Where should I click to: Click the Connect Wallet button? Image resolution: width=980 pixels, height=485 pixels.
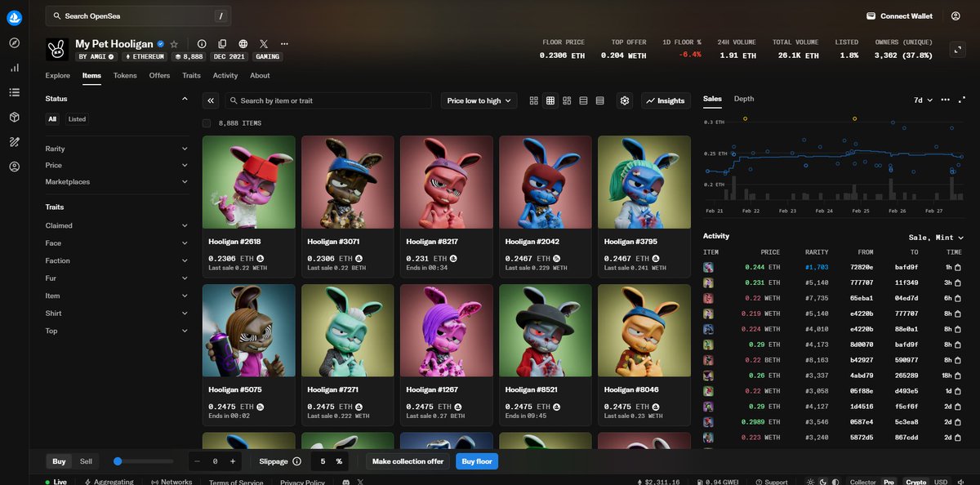(900, 16)
